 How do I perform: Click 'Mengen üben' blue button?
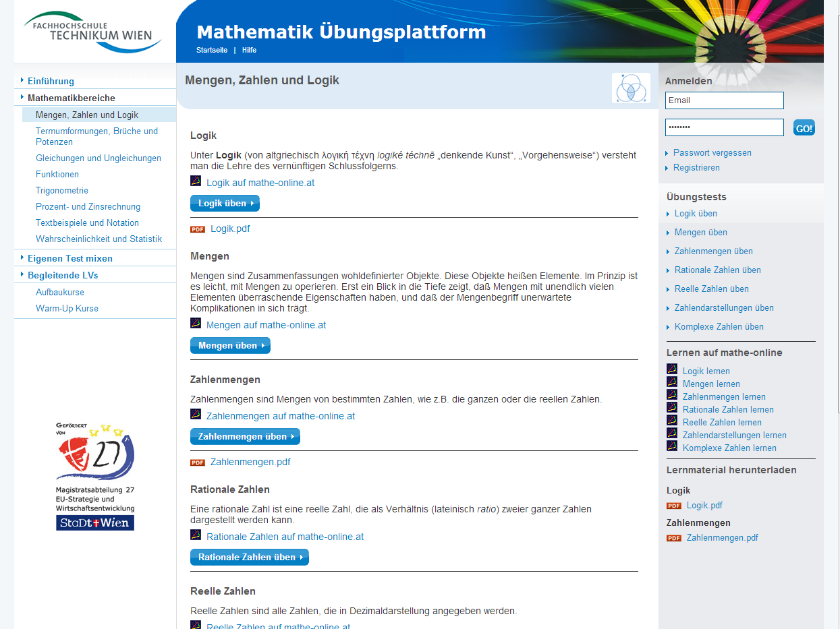(x=230, y=346)
